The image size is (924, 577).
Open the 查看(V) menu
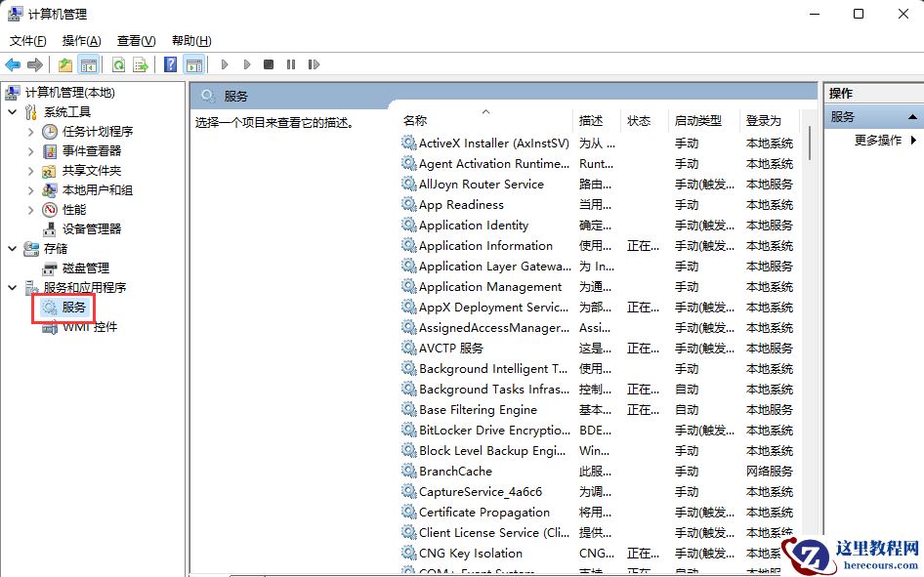(134, 41)
